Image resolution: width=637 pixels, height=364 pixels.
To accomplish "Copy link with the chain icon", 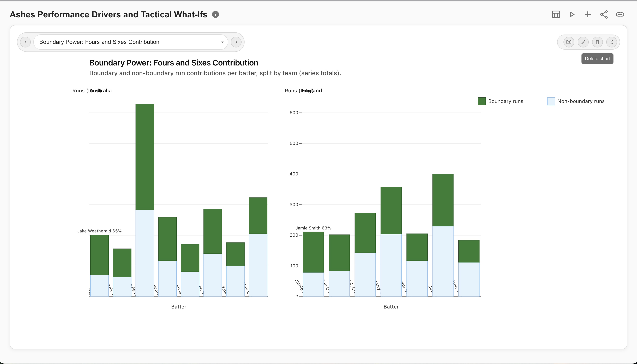I will [620, 14].
